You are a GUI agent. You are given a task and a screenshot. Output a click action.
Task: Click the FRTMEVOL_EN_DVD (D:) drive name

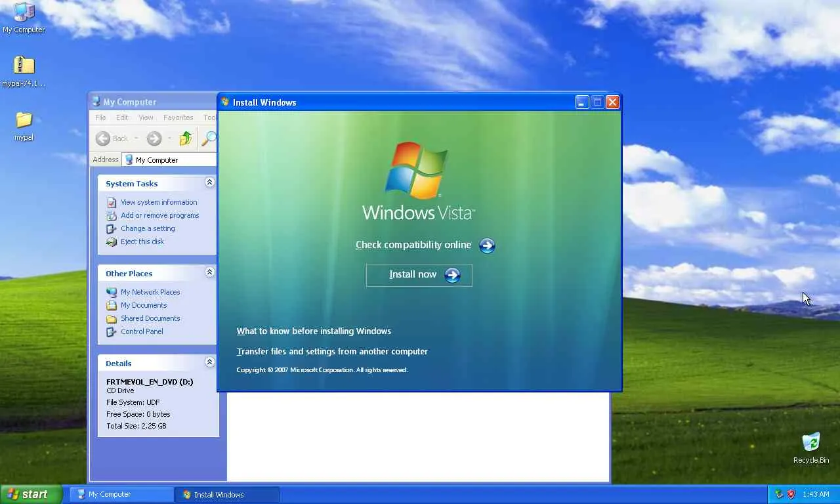[x=150, y=382]
